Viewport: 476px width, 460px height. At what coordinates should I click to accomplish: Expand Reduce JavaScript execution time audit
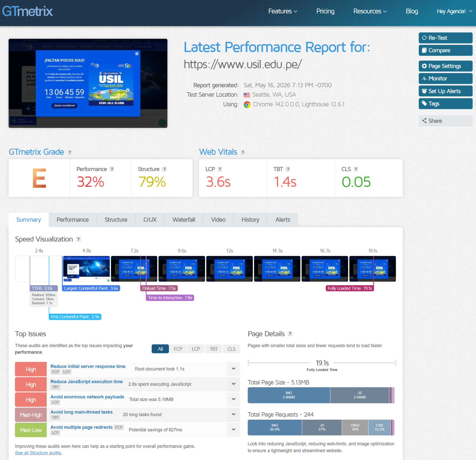point(234,384)
